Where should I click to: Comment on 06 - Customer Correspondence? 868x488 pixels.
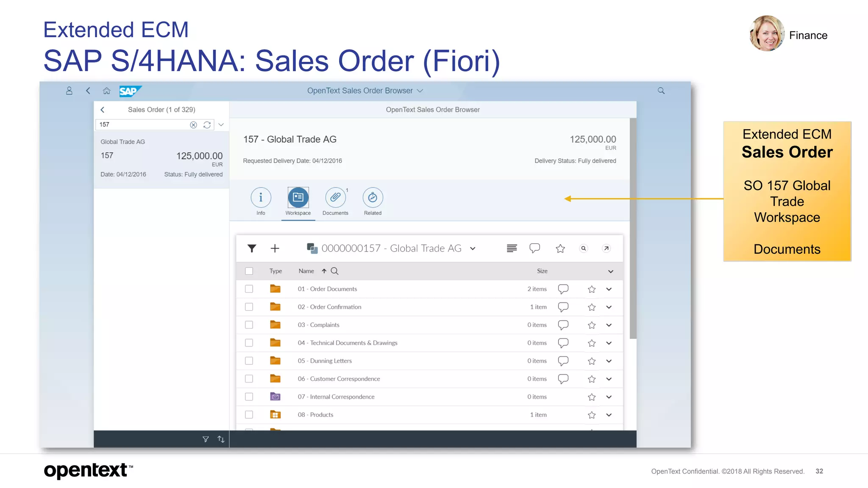coord(563,379)
